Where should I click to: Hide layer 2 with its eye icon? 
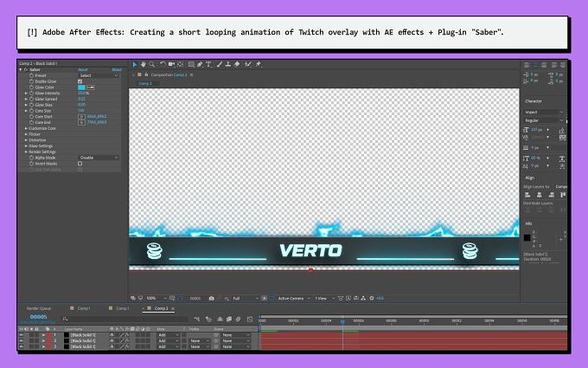tap(22, 341)
